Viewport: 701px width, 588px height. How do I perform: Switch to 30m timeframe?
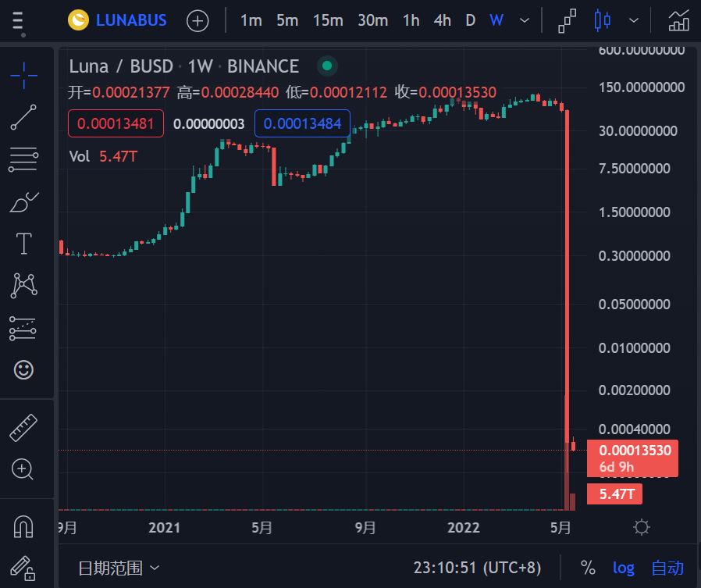click(373, 20)
